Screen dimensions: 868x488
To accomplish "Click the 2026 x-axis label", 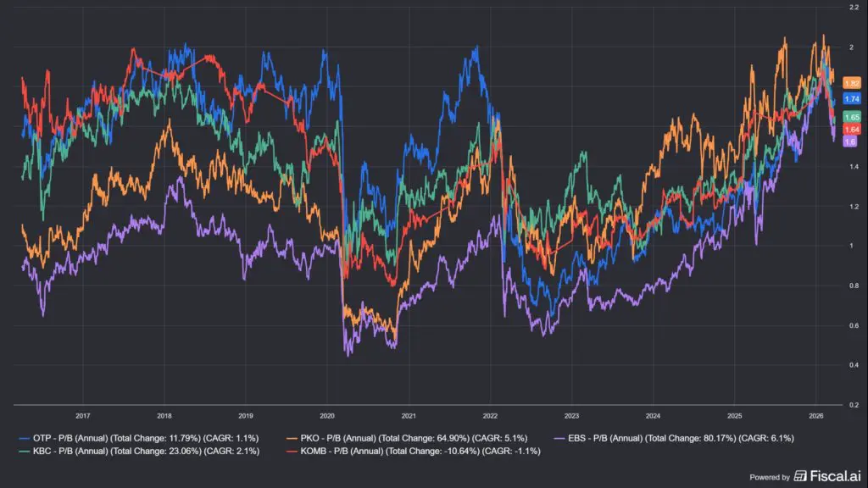I will tap(816, 415).
